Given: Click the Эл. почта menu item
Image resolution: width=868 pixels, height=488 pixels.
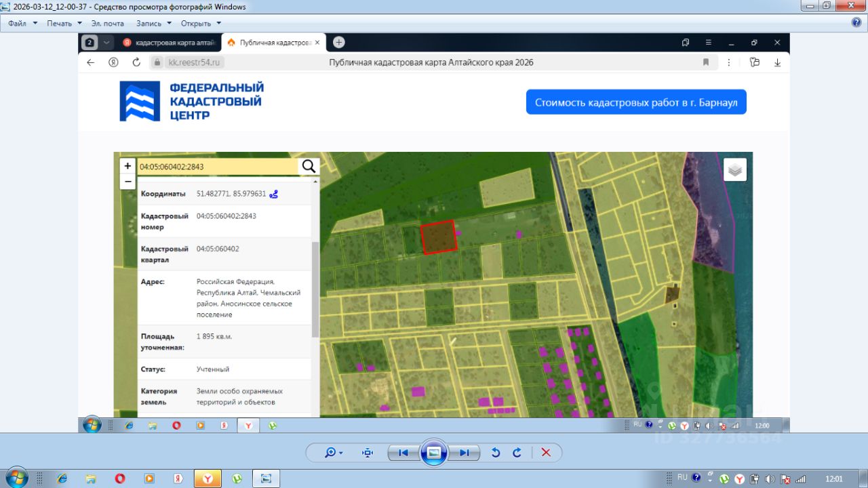Looking at the screenshot, I should [x=107, y=23].
